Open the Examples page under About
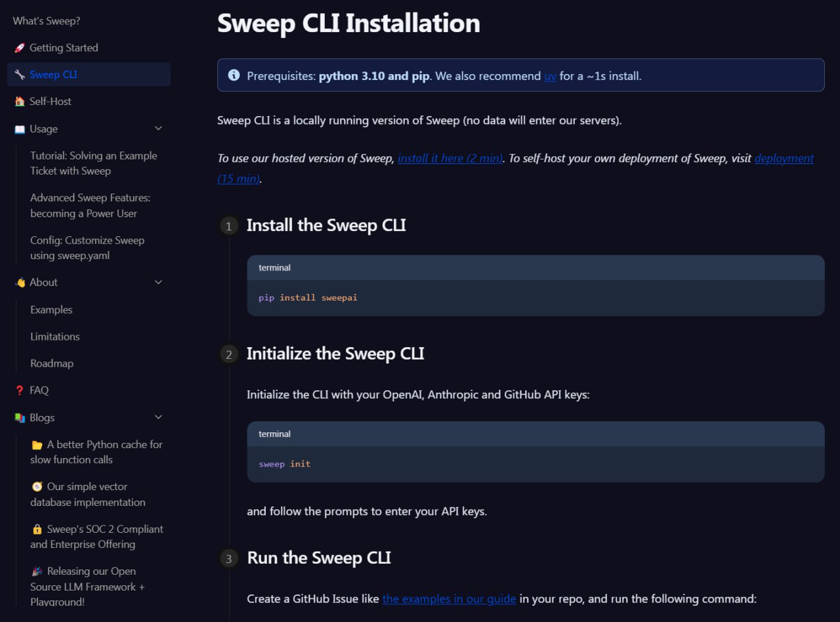Screen dimensions: 840x622 tap(51, 310)
